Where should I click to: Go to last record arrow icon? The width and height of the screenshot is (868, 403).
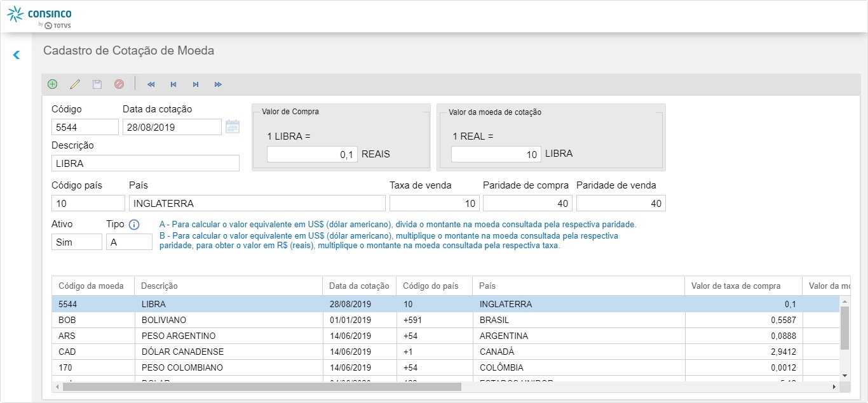(218, 84)
